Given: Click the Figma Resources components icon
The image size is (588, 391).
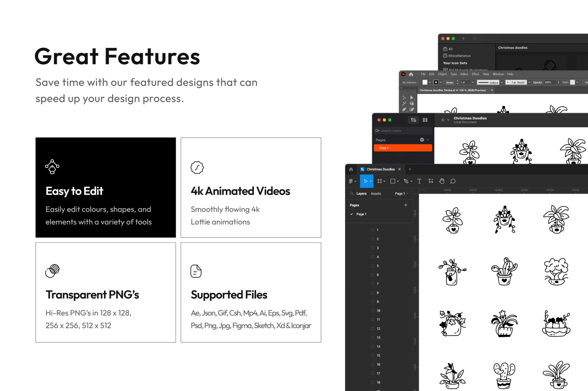Looking at the screenshot, I should pos(431,181).
